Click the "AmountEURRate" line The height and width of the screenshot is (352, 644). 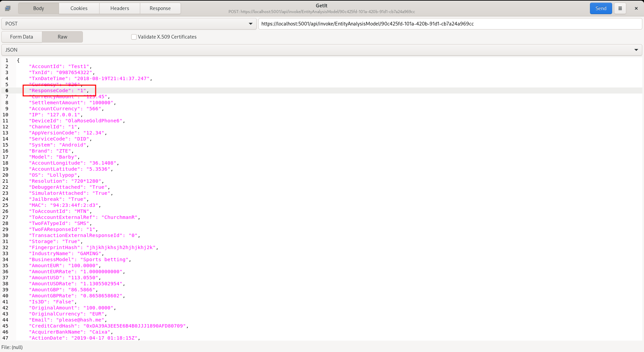(77, 272)
